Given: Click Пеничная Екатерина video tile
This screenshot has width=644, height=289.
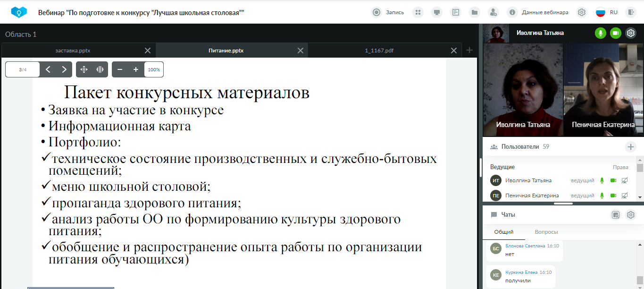Looking at the screenshot, I should [603, 90].
